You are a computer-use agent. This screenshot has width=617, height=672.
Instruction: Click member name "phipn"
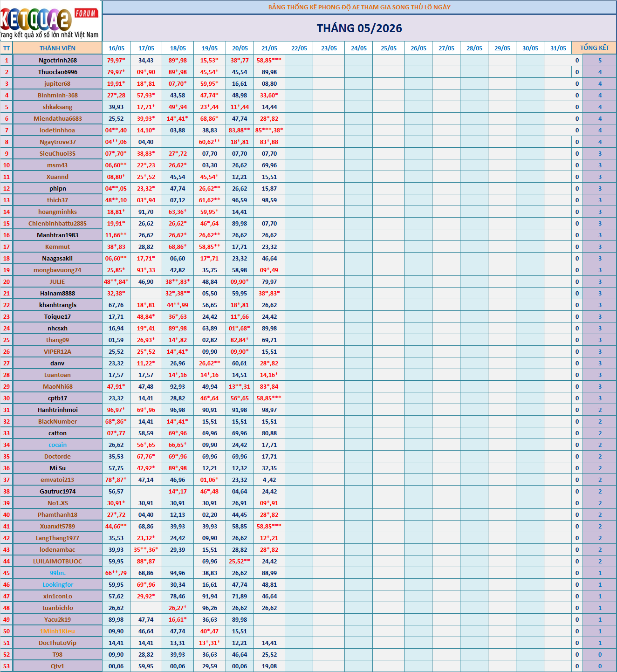point(58,188)
